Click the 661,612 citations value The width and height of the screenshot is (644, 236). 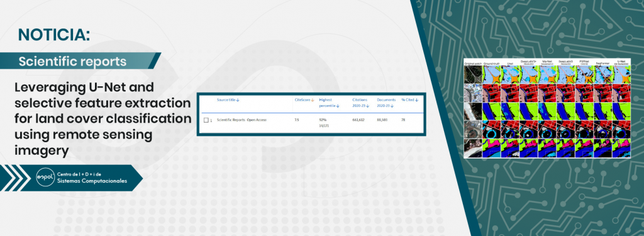click(x=358, y=120)
